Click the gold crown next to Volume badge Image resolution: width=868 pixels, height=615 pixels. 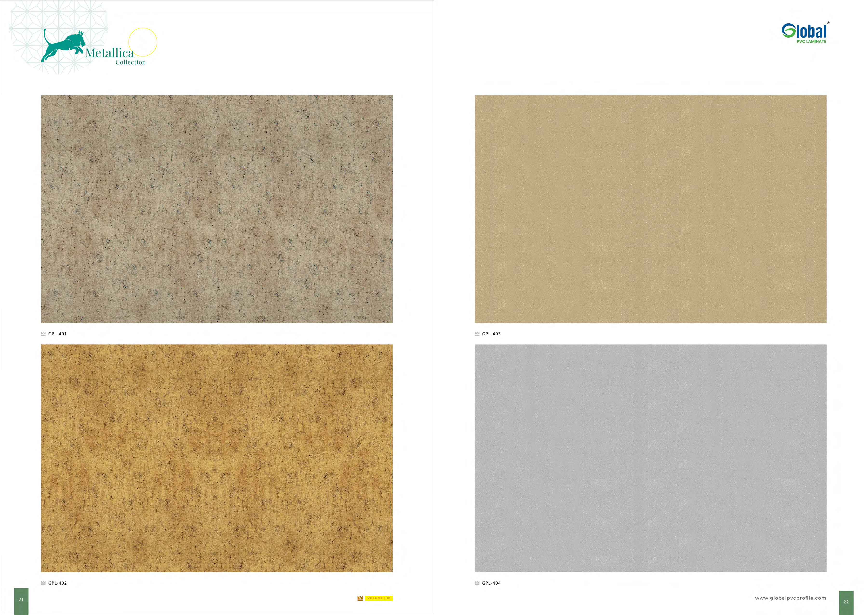pos(360,598)
